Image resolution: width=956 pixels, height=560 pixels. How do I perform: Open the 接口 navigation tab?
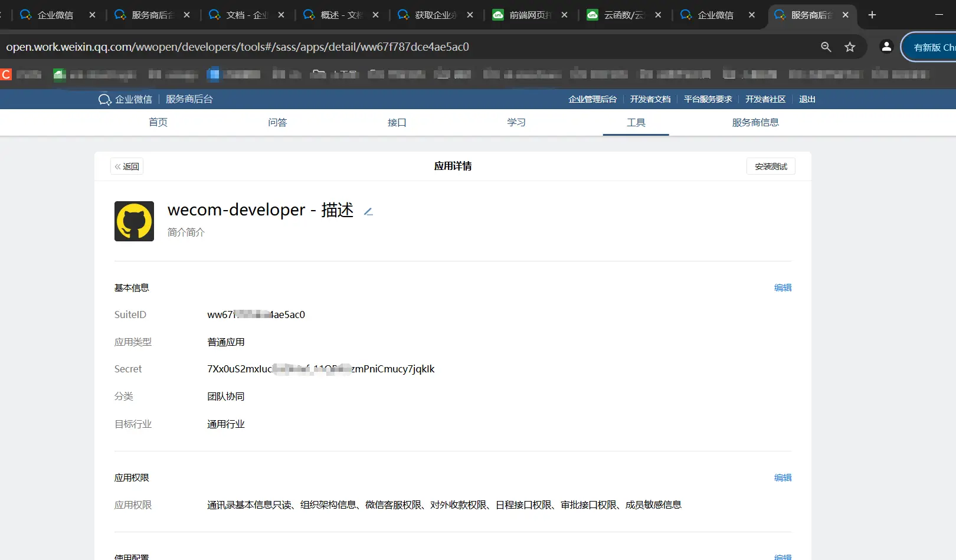point(397,122)
